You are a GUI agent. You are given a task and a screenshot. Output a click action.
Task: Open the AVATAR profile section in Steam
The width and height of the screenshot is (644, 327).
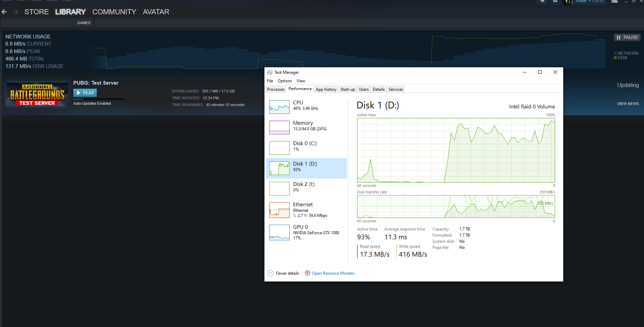pos(156,12)
